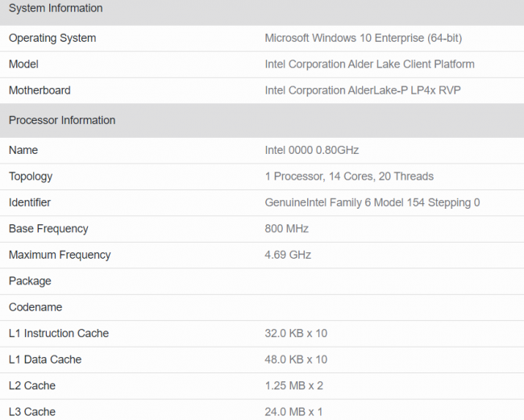Select the Base Frequency row label

[x=48, y=228]
